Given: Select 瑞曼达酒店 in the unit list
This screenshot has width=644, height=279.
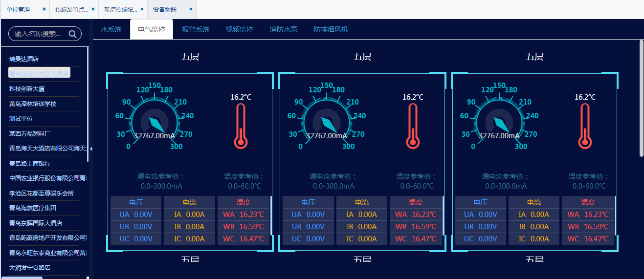Looking at the screenshot, I should [x=24, y=59].
